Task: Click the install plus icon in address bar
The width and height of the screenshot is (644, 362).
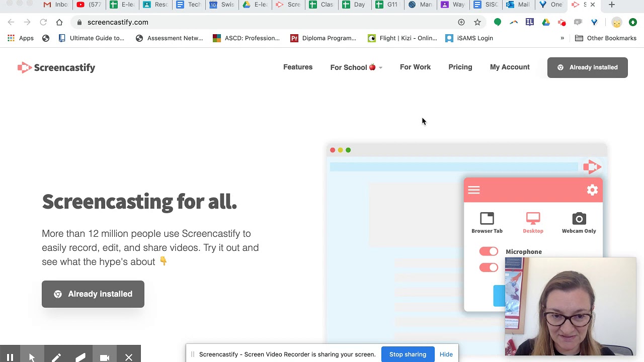Action: 461,22
